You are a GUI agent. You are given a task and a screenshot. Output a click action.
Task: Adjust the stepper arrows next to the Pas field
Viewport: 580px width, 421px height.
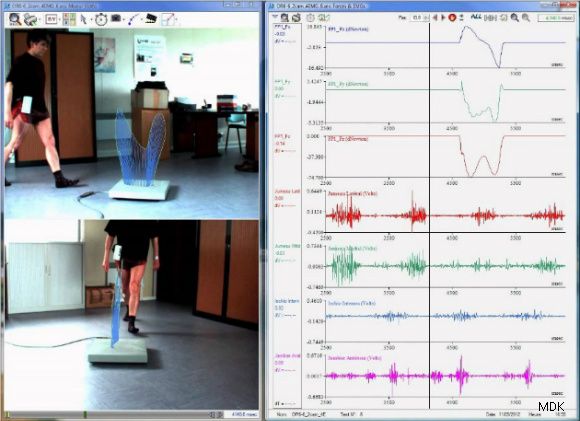pyautogui.click(x=426, y=17)
